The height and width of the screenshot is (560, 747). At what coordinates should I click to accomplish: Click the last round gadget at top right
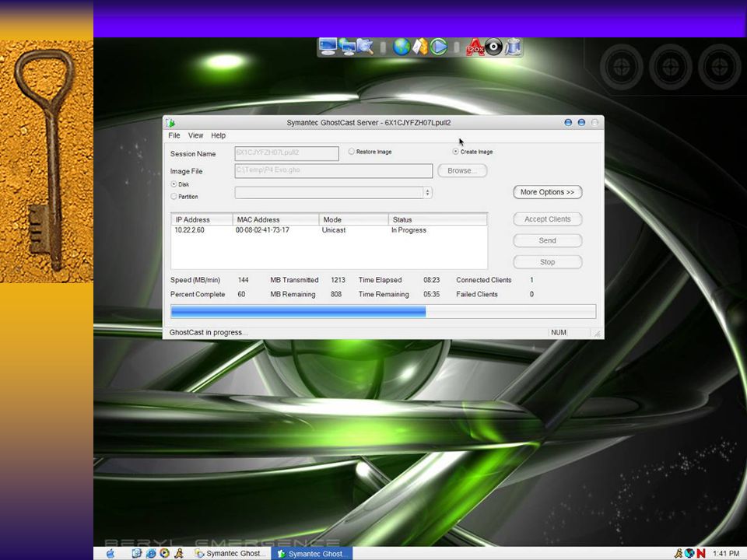719,67
